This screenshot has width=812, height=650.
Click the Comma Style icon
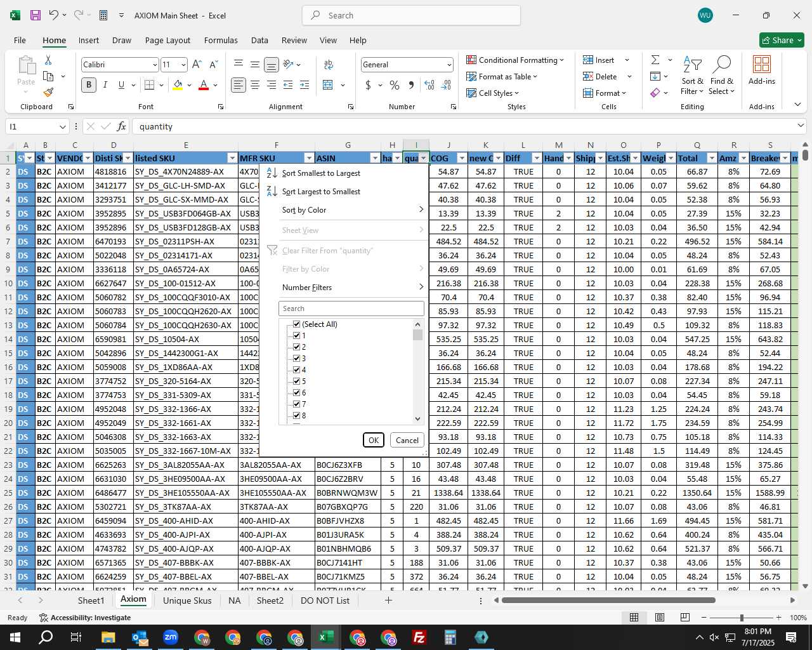pos(411,85)
